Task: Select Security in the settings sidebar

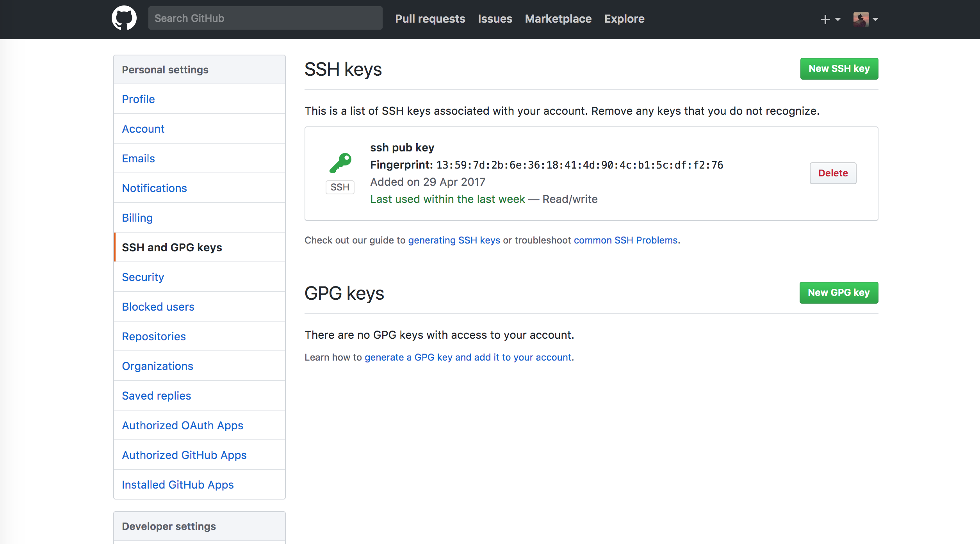Action: pos(143,277)
